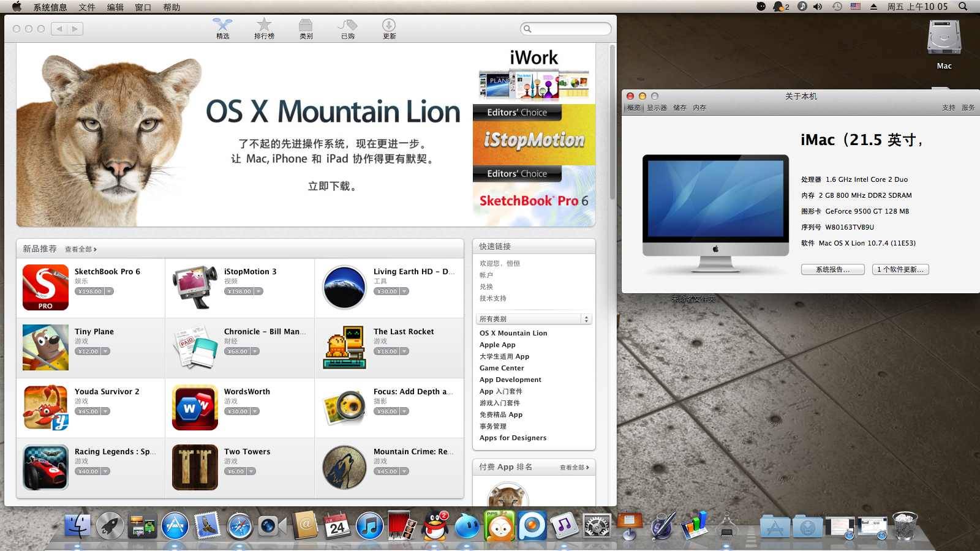Image resolution: width=980 pixels, height=551 pixels.
Task: Open the Updates (更新) toolbar icon
Action: pyautogui.click(x=389, y=28)
